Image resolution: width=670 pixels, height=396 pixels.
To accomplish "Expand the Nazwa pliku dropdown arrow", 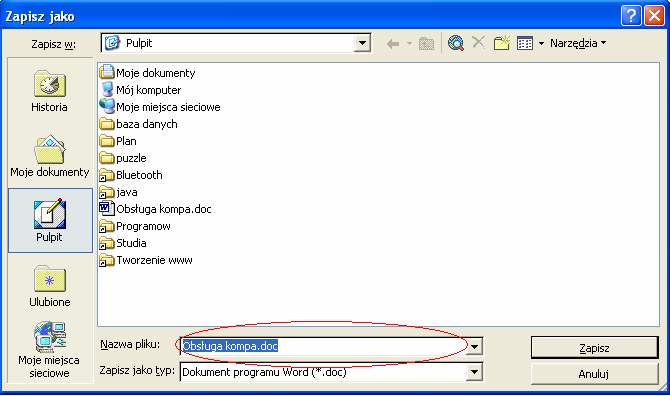I will click(474, 346).
